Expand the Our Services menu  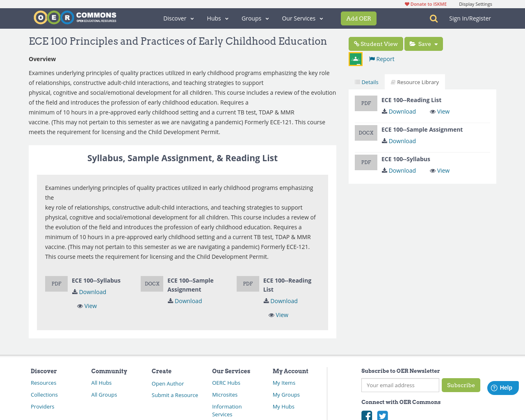click(302, 18)
